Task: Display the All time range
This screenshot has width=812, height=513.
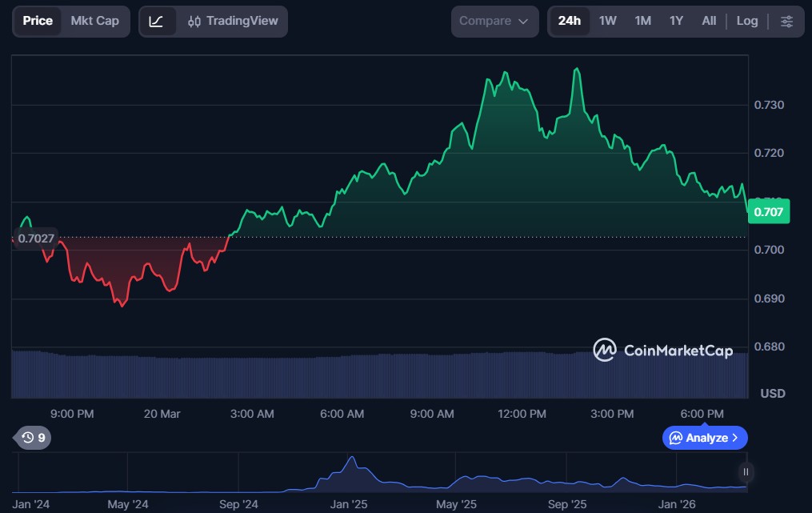Action: pyautogui.click(x=709, y=22)
